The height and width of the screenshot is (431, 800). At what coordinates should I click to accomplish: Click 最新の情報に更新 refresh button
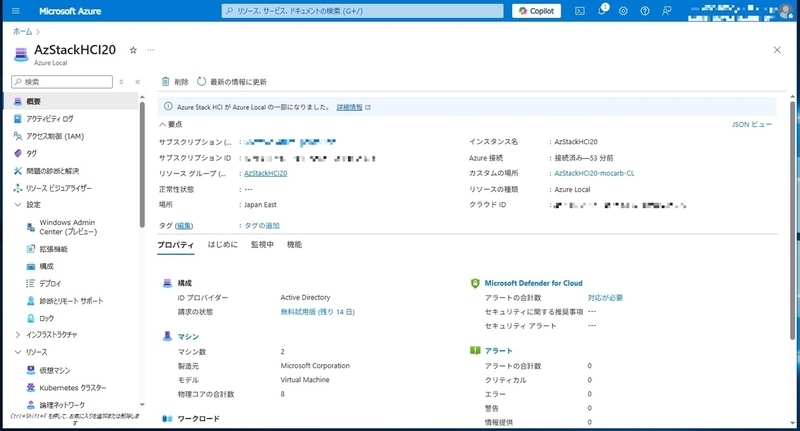232,82
